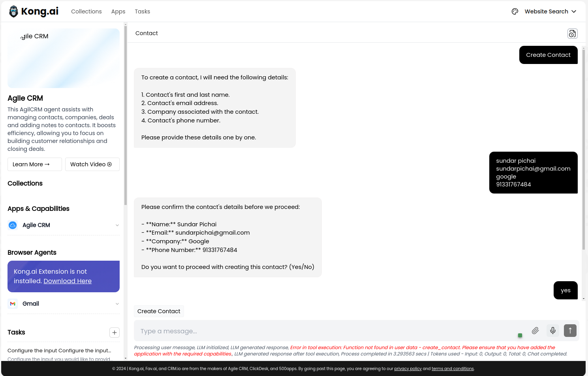Add a new task with plus icon
Image resolution: width=588 pixels, height=376 pixels.
pos(115,333)
